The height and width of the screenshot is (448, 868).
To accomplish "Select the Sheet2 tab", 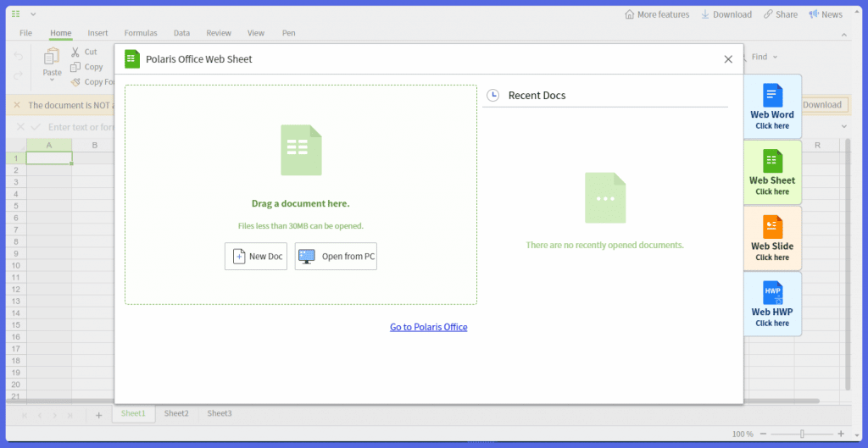I will tap(176, 413).
